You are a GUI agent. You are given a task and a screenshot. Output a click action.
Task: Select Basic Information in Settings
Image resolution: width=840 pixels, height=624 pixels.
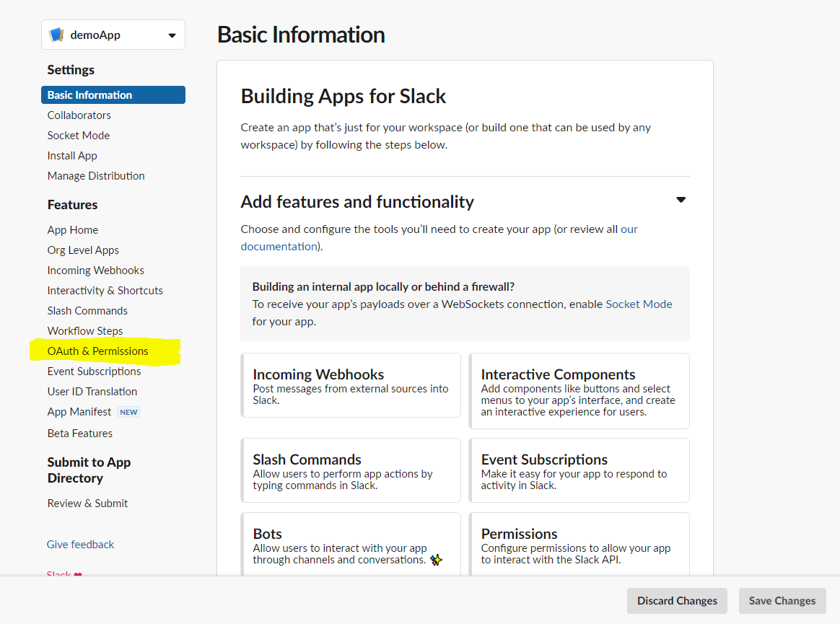point(113,95)
